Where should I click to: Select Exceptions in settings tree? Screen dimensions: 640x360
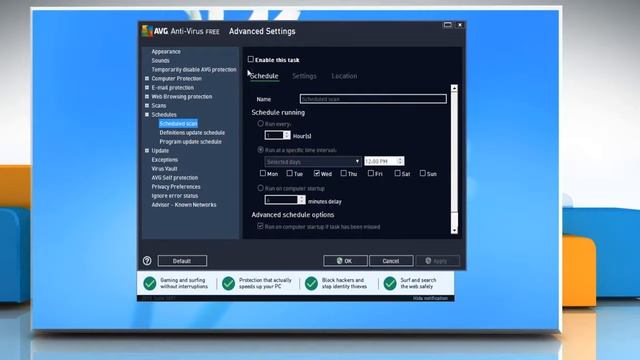coord(164,160)
